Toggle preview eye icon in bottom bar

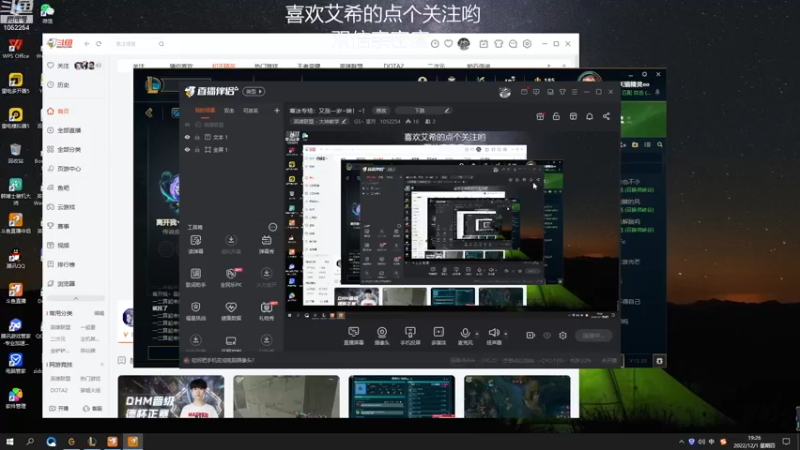[547, 335]
